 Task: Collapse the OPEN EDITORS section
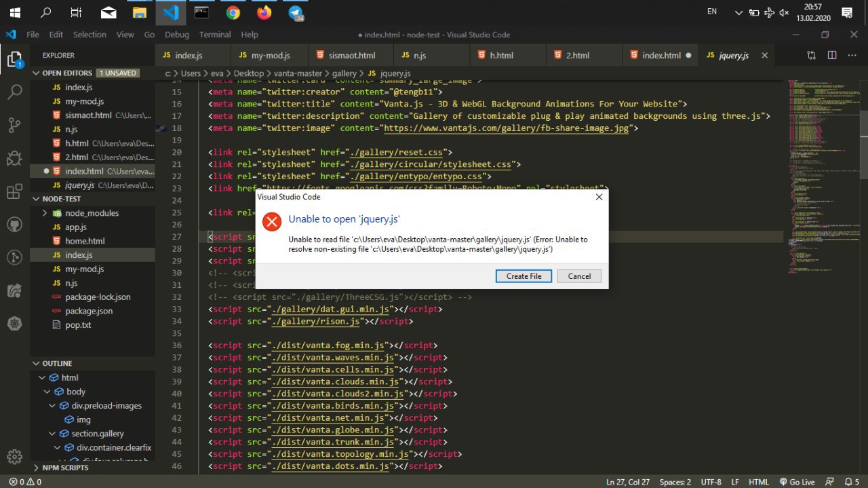37,73
